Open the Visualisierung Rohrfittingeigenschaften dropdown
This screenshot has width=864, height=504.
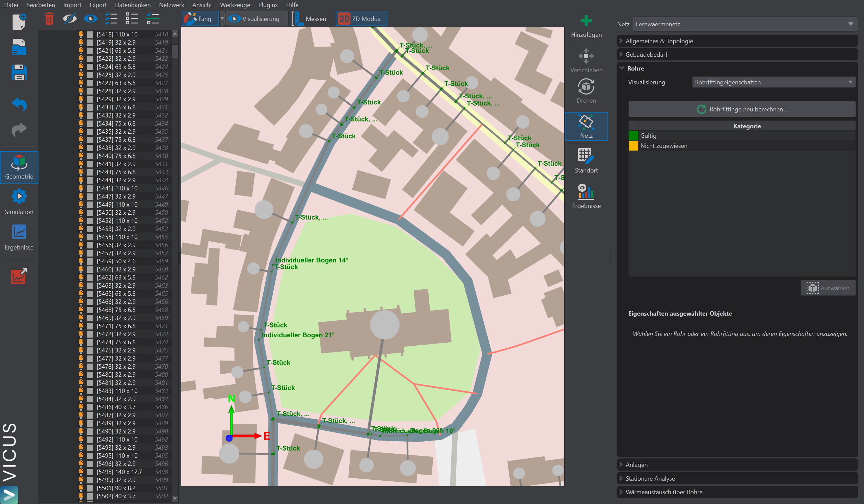click(773, 82)
